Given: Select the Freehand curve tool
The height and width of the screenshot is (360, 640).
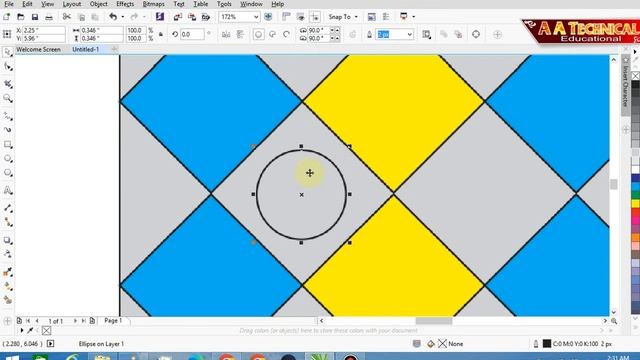Looking at the screenshot, I should pyautogui.click(x=8, y=116).
